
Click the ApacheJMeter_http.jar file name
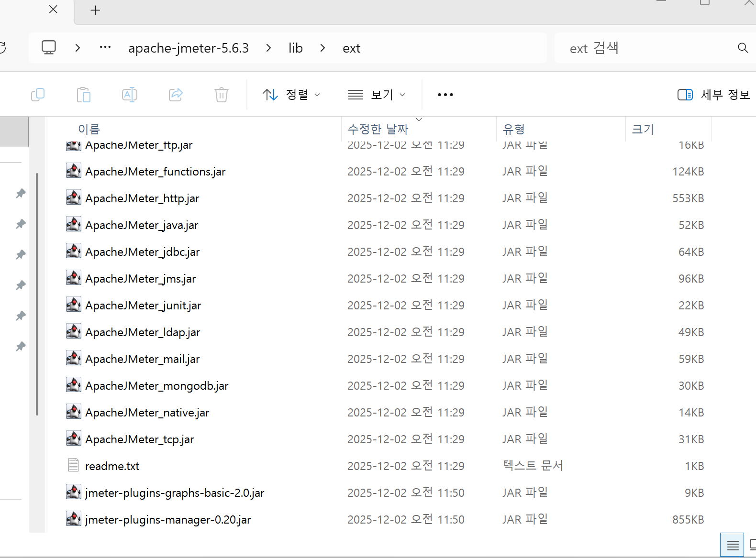pyautogui.click(x=142, y=198)
